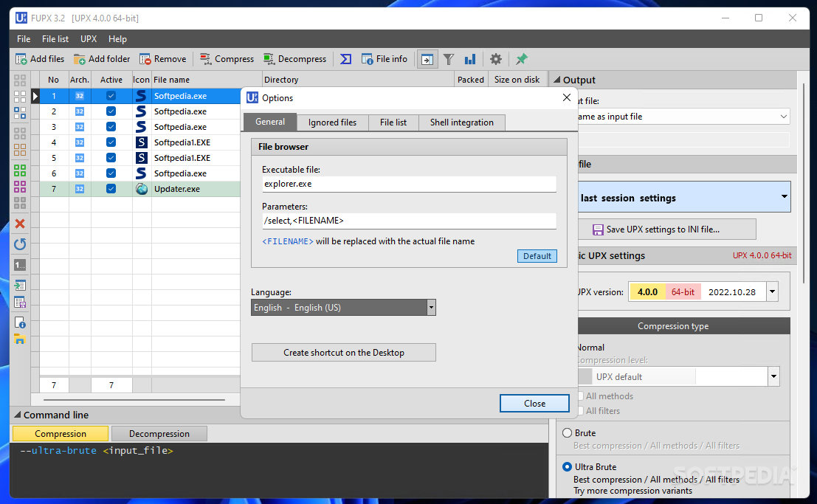Click the purple grid sidebar icon
The image size is (817, 504).
20,187
